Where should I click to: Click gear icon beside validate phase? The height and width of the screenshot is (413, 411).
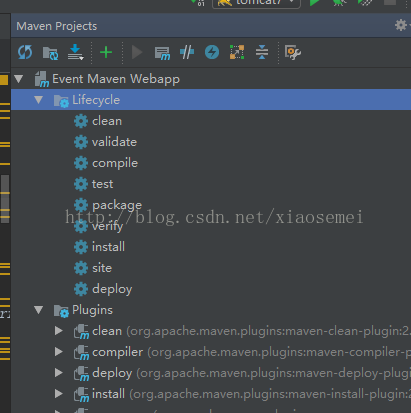[81, 142]
